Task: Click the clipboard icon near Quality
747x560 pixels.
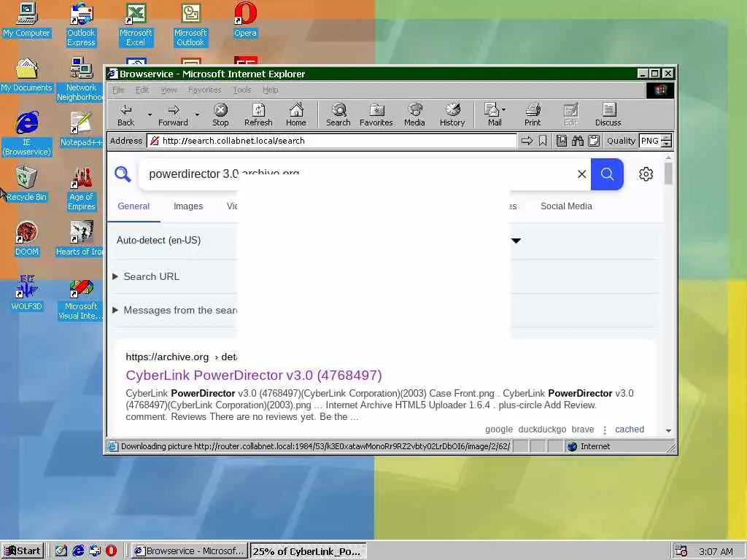Action: point(594,141)
